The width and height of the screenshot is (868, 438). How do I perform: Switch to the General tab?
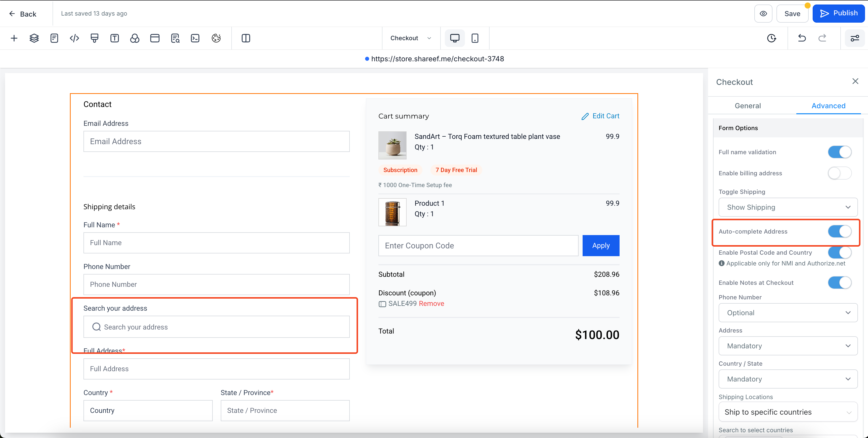(x=747, y=106)
